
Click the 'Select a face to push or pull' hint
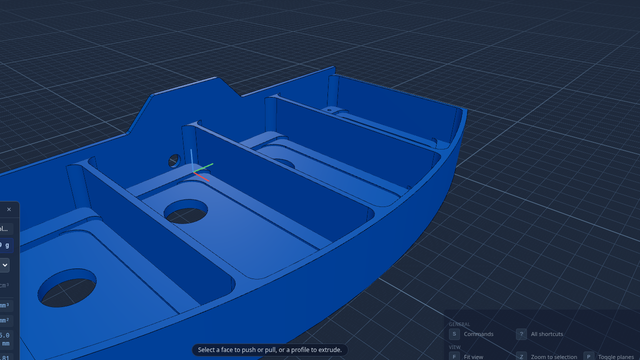point(270,350)
